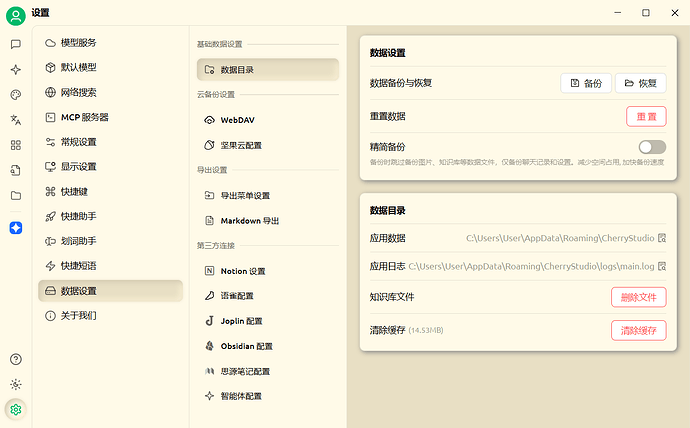
Task: Open 快捷助手 settings section
Action: (x=110, y=216)
